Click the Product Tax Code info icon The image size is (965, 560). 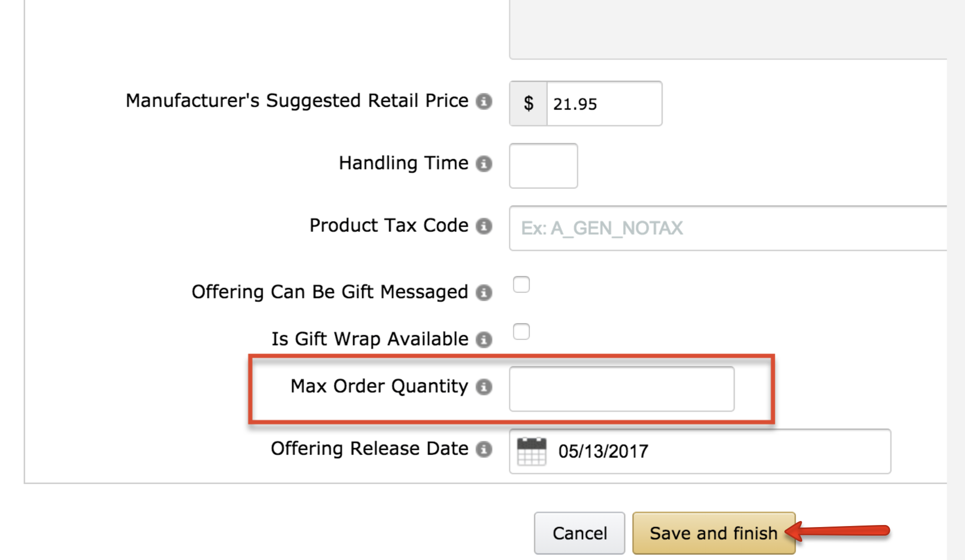pyautogui.click(x=484, y=226)
